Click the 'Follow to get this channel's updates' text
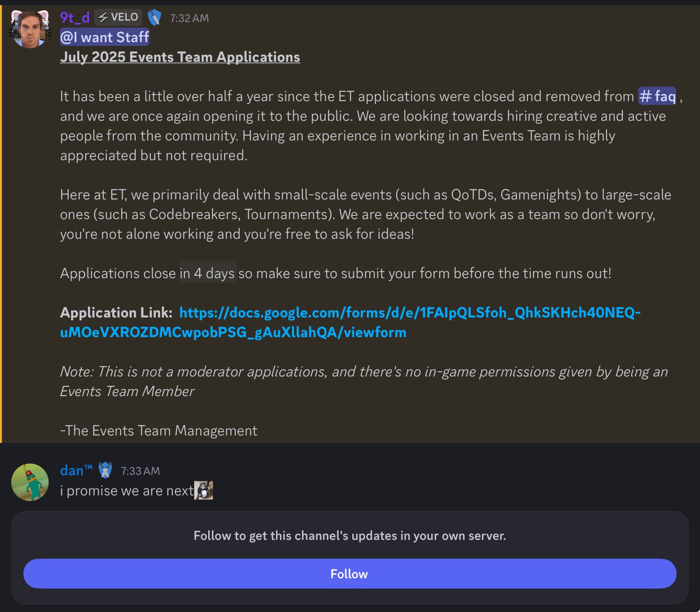This screenshot has height=612, width=700. (350, 536)
